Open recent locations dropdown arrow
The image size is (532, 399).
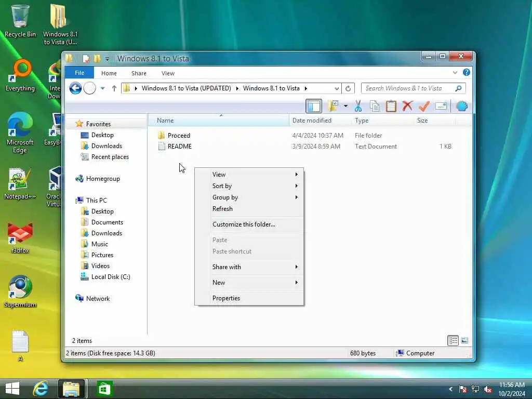102,88
